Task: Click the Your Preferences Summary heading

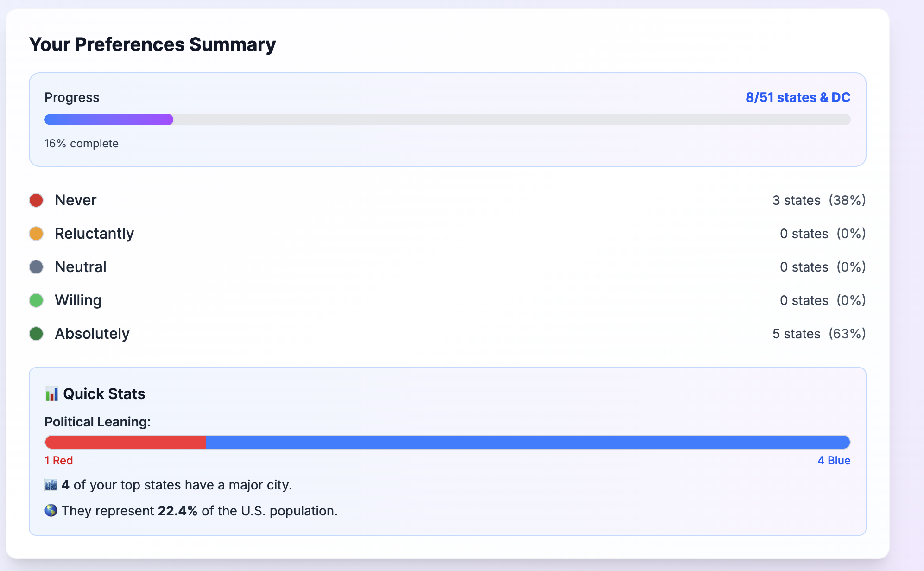Action: click(152, 44)
